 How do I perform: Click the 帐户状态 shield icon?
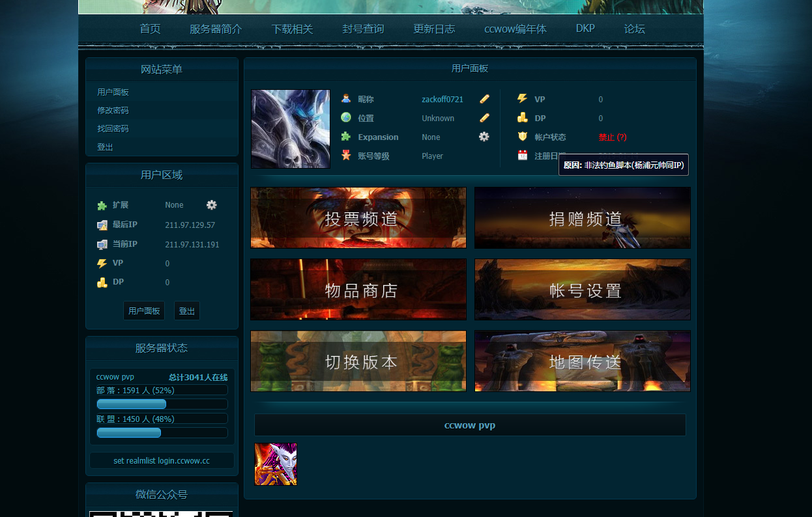coord(523,137)
